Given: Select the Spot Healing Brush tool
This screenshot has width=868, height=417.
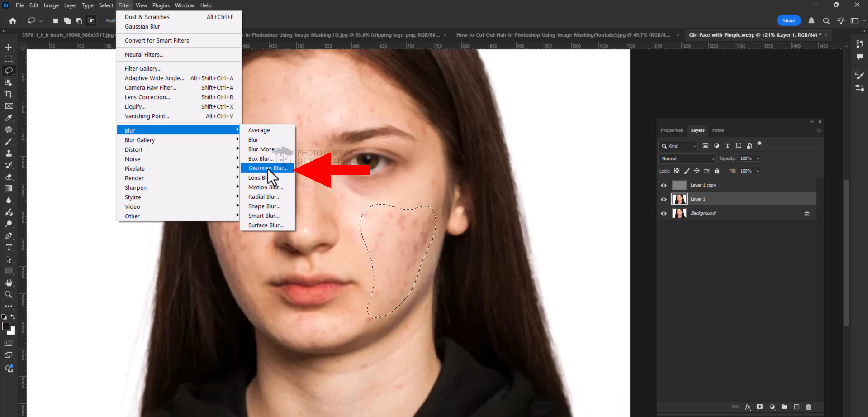Looking at the screenshot, I should tap(9, 129).
